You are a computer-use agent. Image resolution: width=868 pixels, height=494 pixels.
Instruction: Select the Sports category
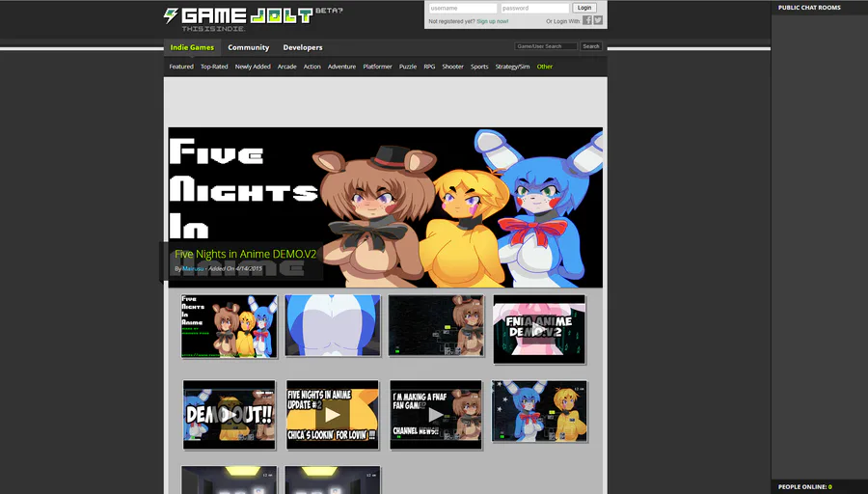click(x=479, y=67)
